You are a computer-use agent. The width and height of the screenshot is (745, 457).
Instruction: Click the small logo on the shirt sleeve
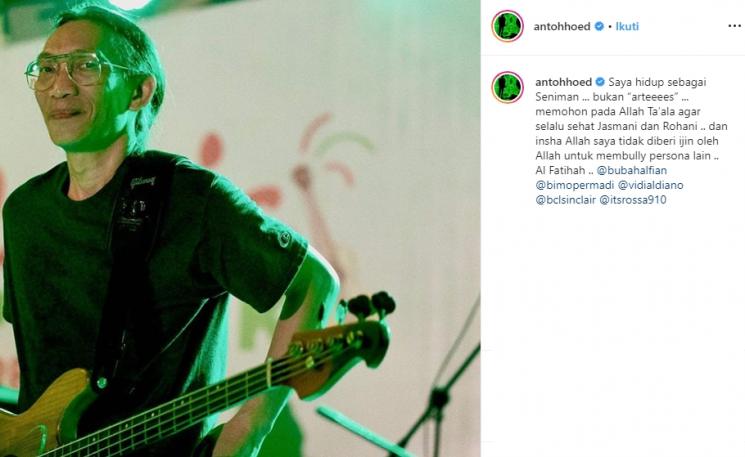(285, 238)
